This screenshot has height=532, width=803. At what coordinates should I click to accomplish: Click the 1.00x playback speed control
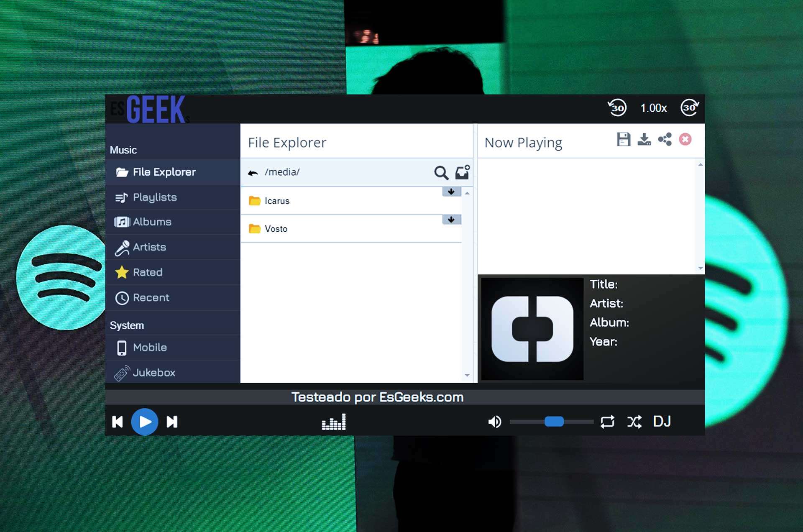(x=653, y=108)
